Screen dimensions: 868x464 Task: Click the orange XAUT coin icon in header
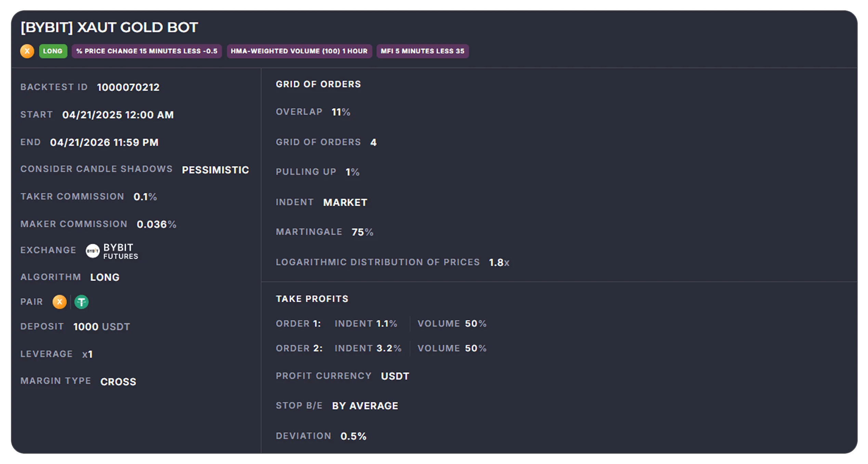coord(27,51)
